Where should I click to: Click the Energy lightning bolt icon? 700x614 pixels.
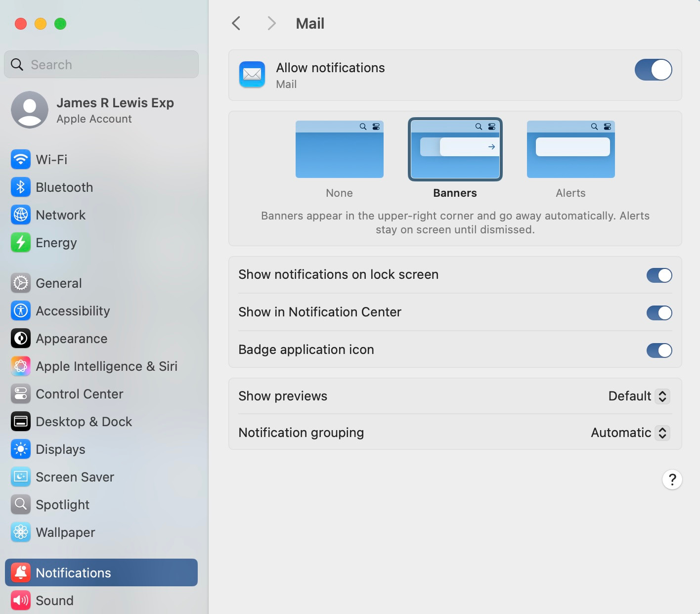pyautogui.click(x=21, y=243)
